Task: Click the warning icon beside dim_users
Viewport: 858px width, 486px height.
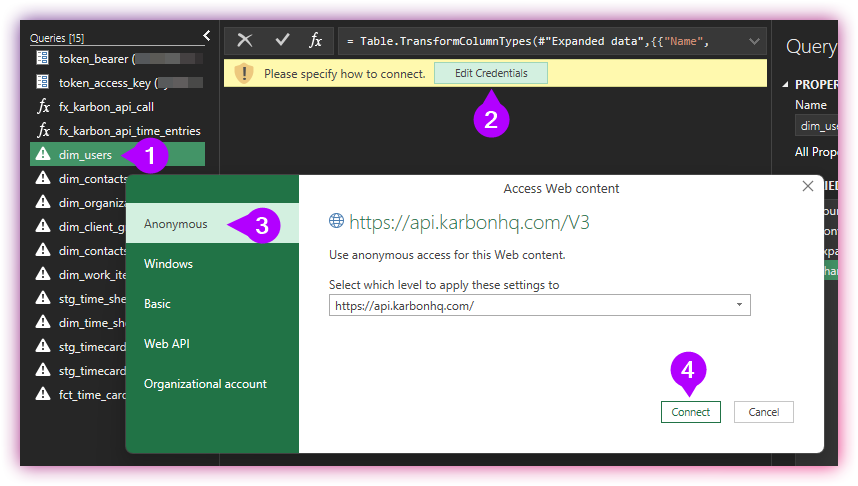Action: point(43,154)
